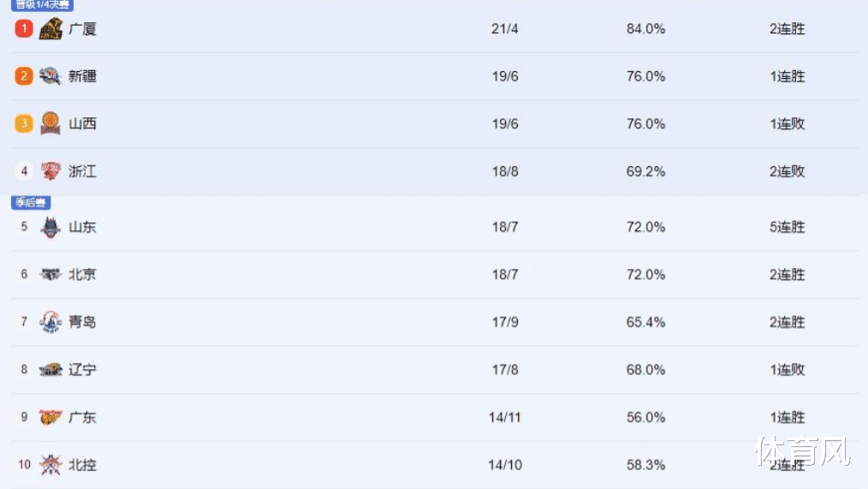Click the 山东 team logo icon

pyautogui.click(x=51, y=227)
